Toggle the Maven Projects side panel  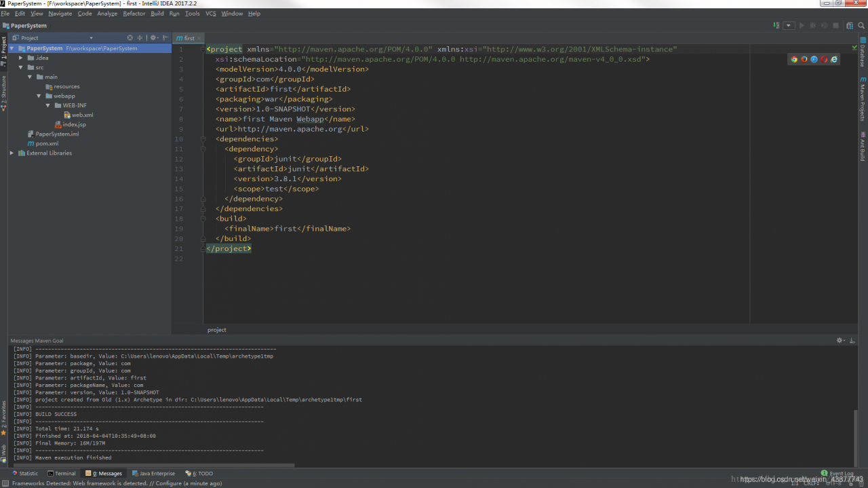point(863,98)
